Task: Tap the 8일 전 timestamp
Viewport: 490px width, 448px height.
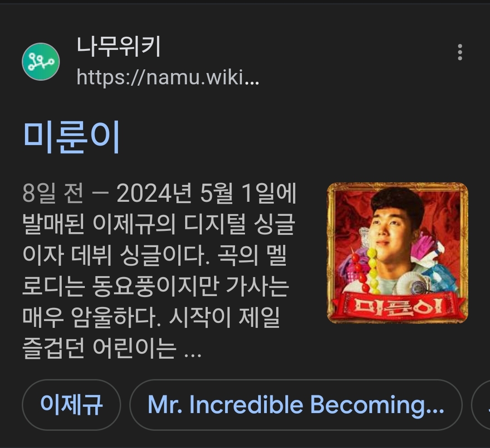Action: coord(53,193)
